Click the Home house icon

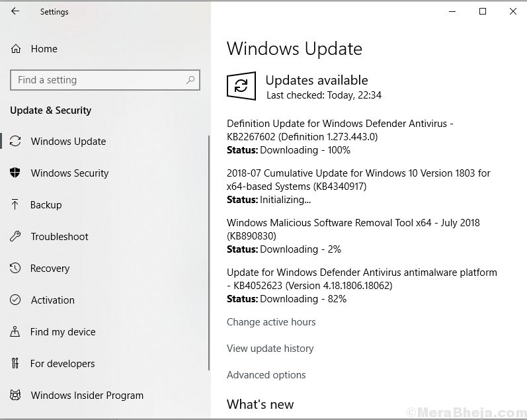click(16, 49)
